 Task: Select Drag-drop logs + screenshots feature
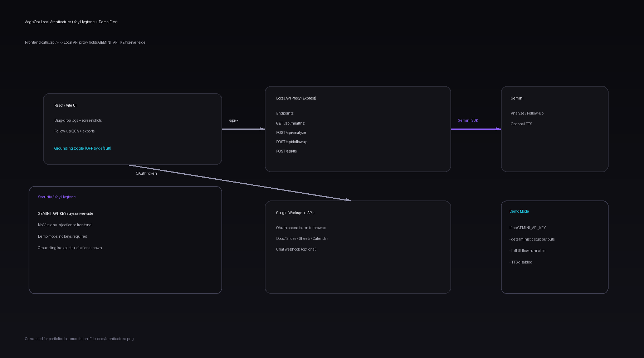(78, 120)
